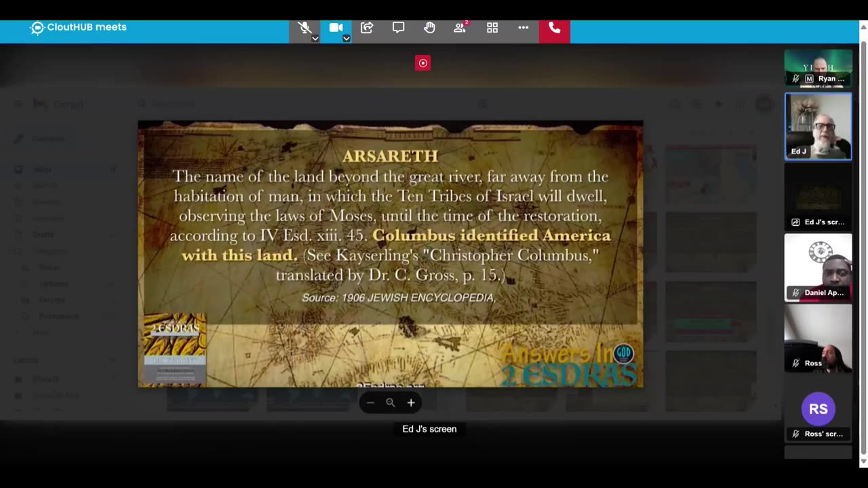Turn off the camera in the toolbar
This screenshot has width=868, height=488.
tap(336, 28)
